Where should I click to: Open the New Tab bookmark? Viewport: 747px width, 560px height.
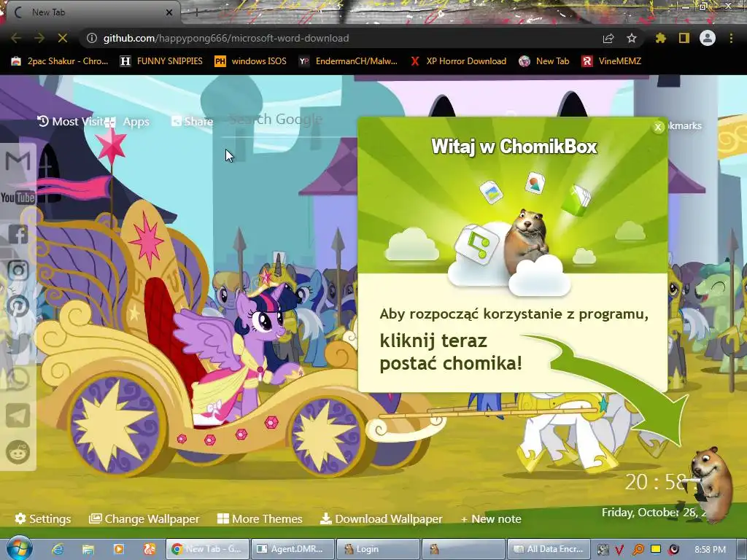point(544,61)
